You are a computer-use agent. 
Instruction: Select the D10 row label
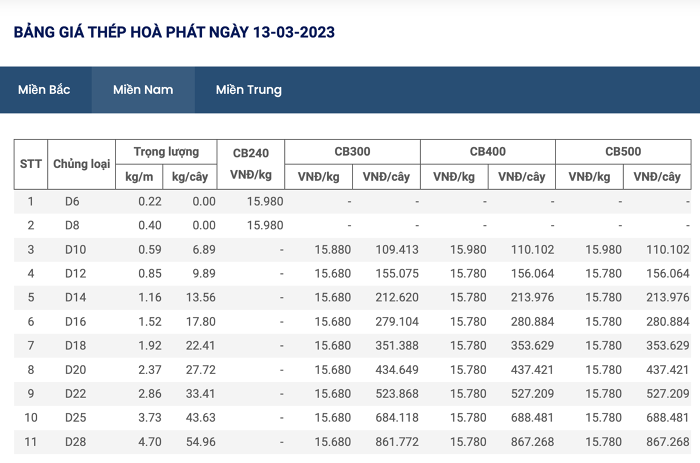pyautogui.click(x=75, y=250)
